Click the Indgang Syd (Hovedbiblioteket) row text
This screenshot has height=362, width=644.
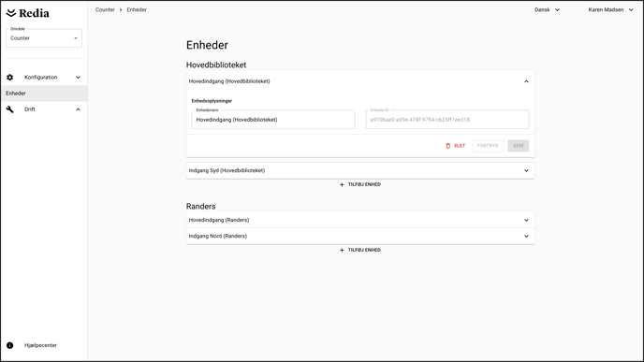coord(227,171)
